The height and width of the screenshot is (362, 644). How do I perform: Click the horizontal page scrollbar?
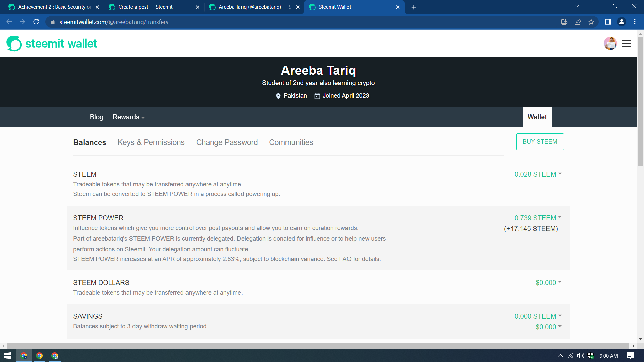(x=318, y=346)
